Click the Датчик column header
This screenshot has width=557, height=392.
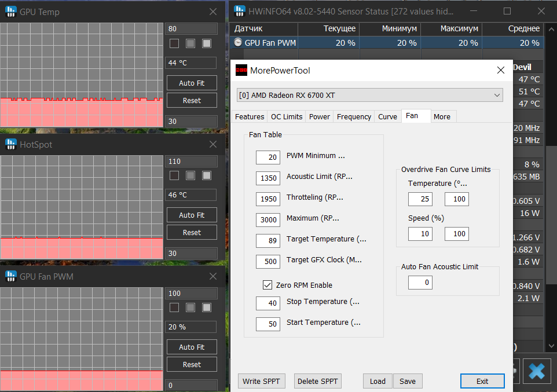[x=264, y=29]
